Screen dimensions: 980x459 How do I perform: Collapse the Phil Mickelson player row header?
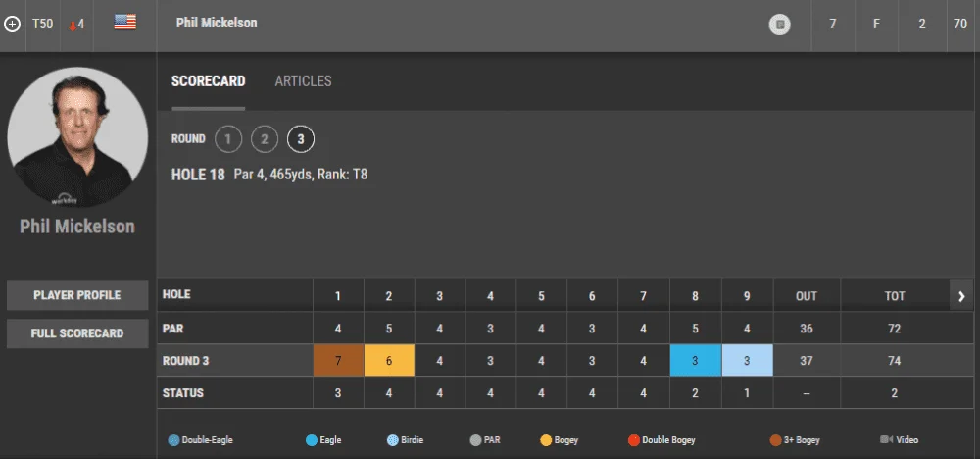tap(490, 25)
